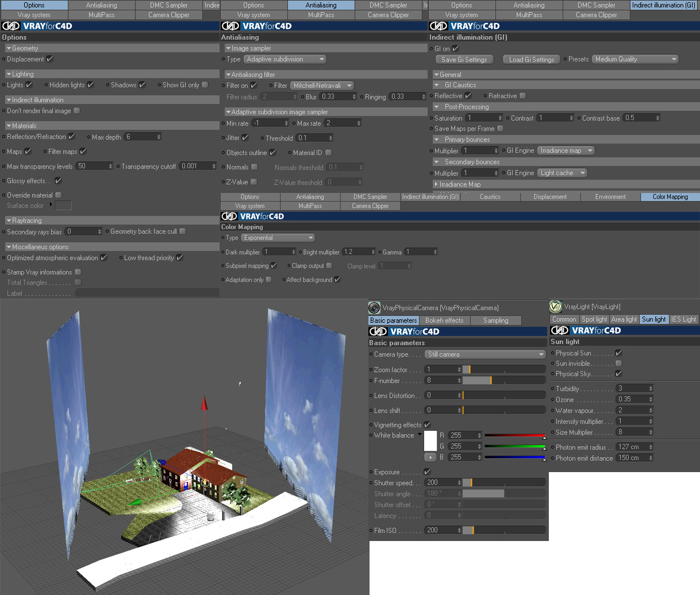Click the Save Gi Settings button
The image size is (700, 595).
(x=464, y=59)
